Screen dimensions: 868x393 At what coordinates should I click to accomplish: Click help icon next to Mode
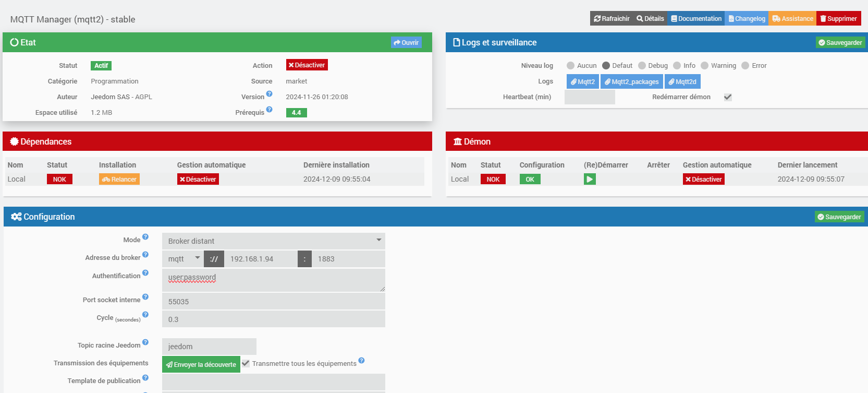145,237
